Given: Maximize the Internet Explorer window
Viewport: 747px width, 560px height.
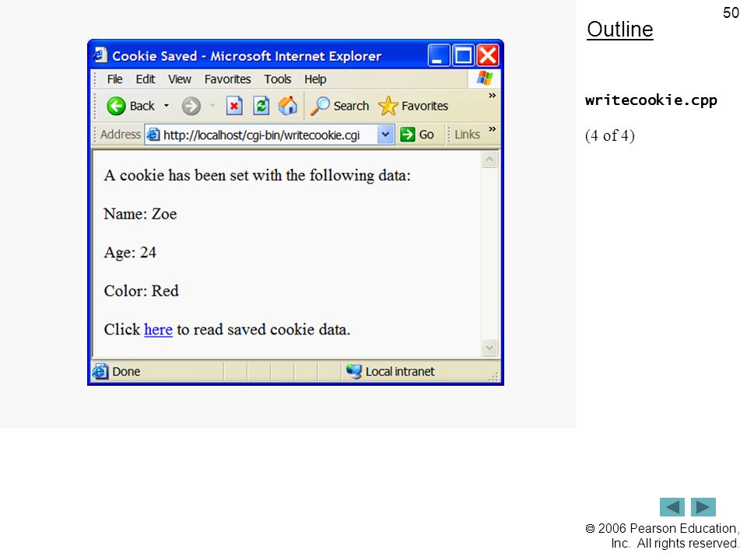Looking at the screenshot, I should coord(463,54).
